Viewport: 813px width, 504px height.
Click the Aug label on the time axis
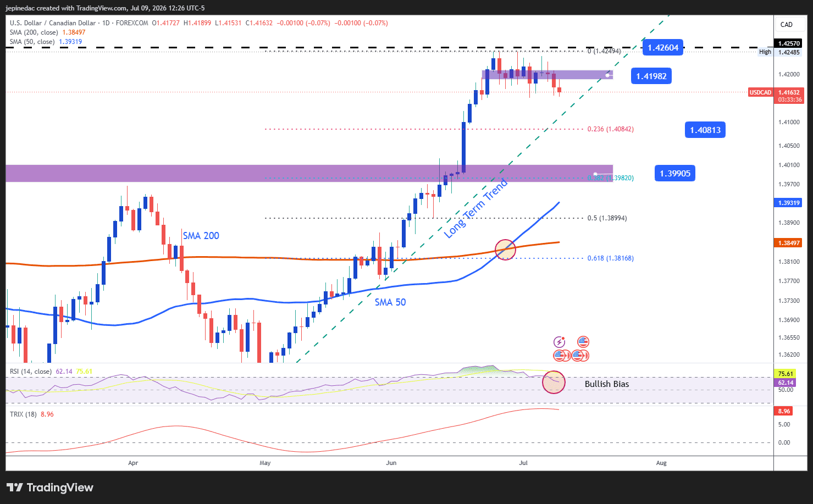(662, 463)
